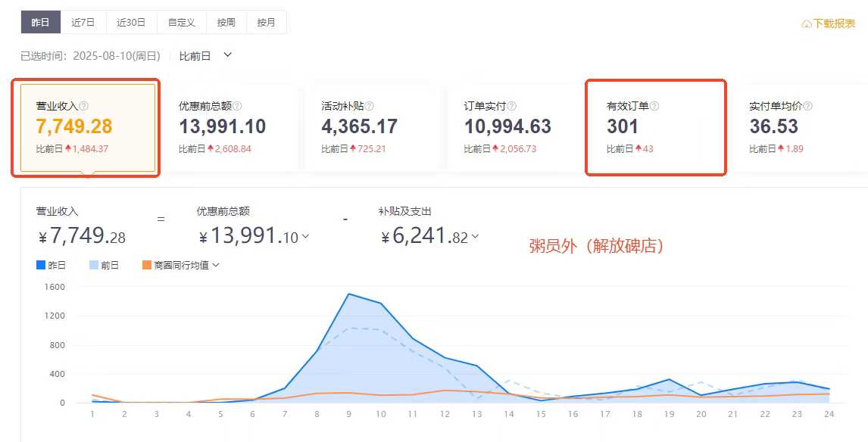
Task: Select the 订单实付 10,994.63 metric card
Action: point(515,128)
